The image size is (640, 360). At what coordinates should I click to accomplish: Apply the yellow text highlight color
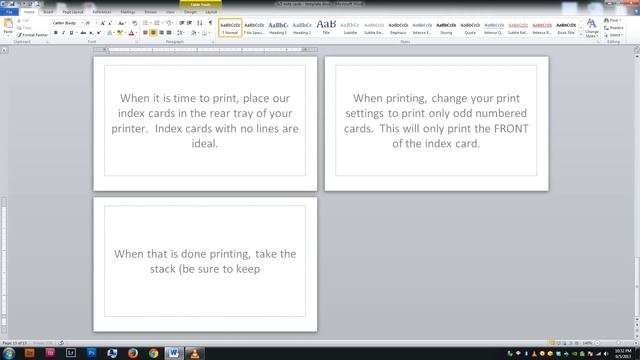120,33
